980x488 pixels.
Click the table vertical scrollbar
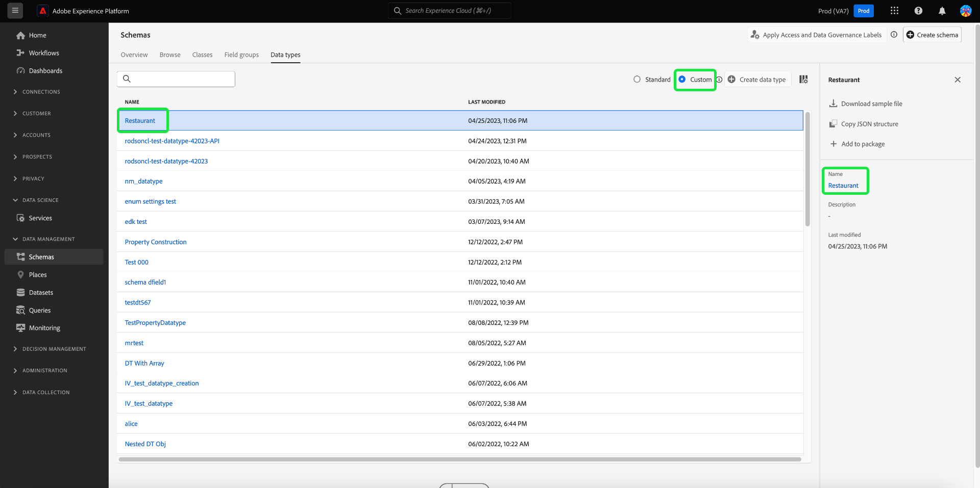pos(807,169)
